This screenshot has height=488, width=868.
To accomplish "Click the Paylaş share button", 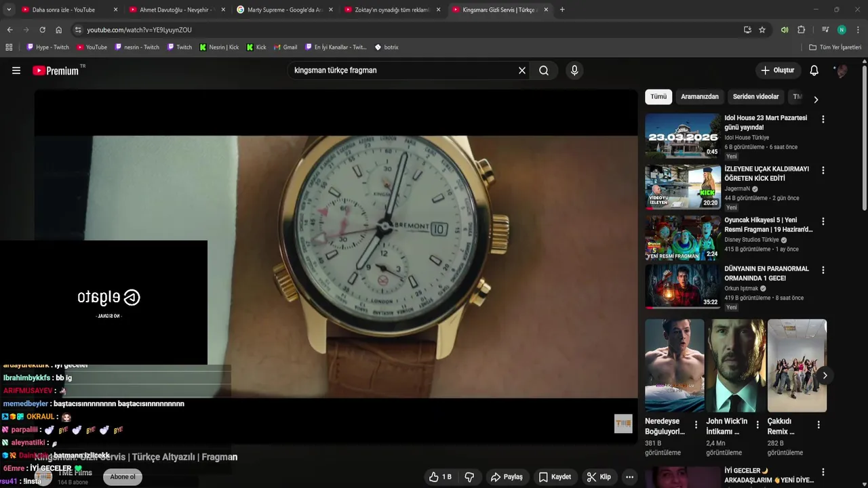I will click(x=507, y=477).
